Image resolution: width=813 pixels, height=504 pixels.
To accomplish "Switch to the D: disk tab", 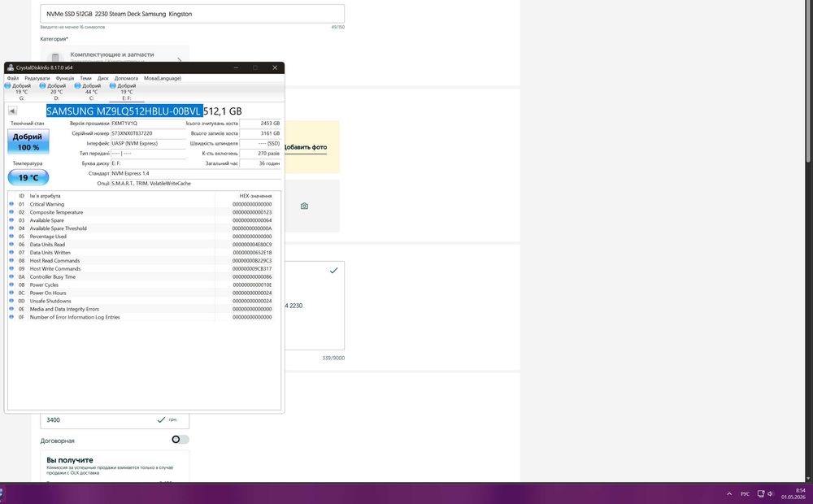I will 56,92.
